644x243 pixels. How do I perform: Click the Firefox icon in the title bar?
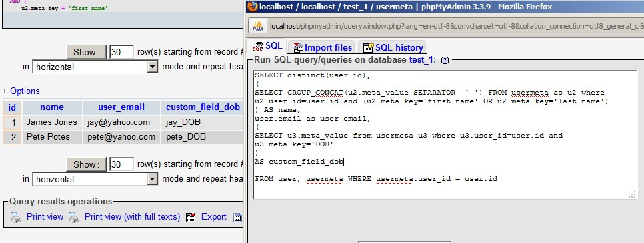coord(253,7)
